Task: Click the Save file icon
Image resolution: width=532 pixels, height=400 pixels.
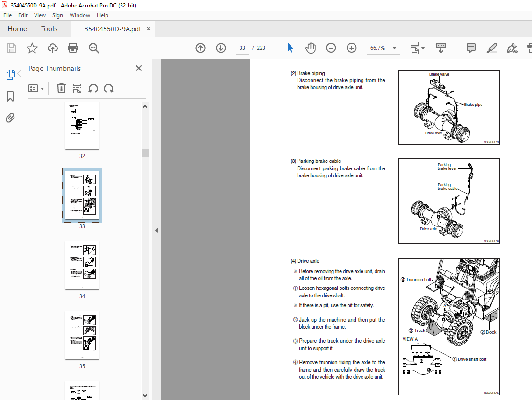Action: (12, 48)
